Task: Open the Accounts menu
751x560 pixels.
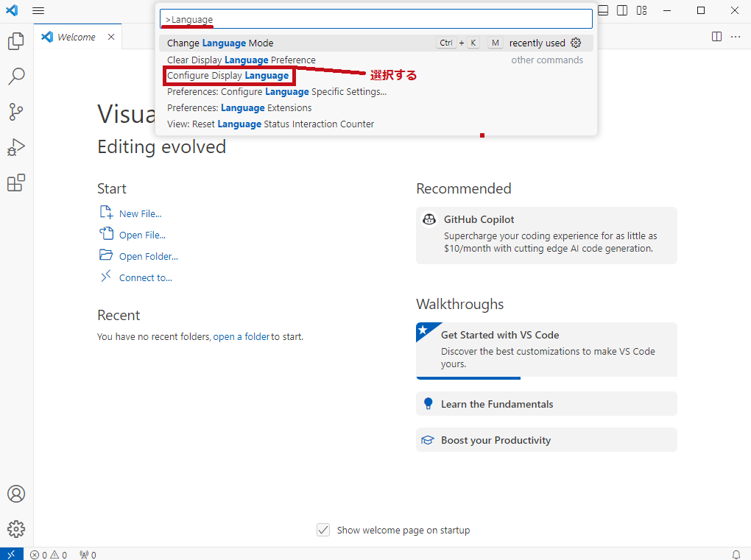Action: tap(16, 494)
